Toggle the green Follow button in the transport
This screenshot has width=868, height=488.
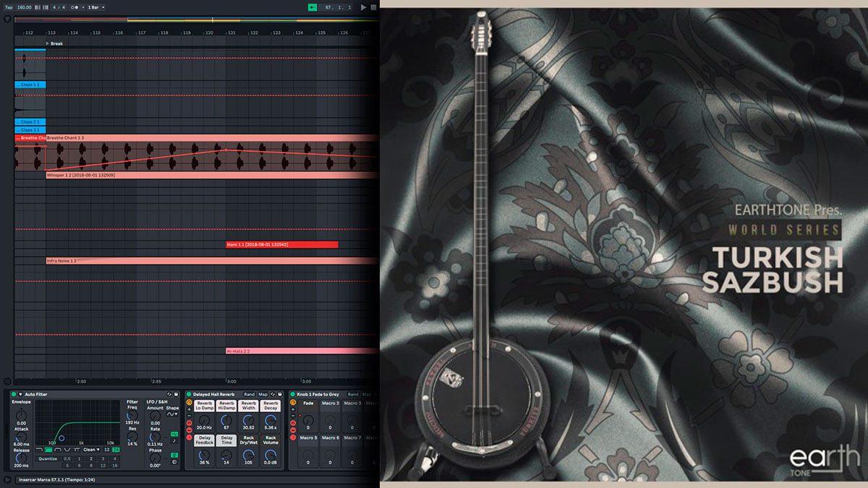point(312,7)
